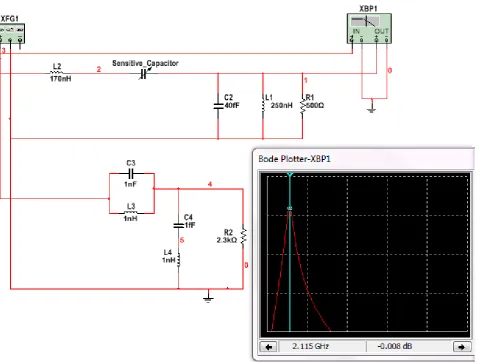Click the 40fF value label
Image resolution: width=477 pixels, height=362 pixels.
coord(232,105)
